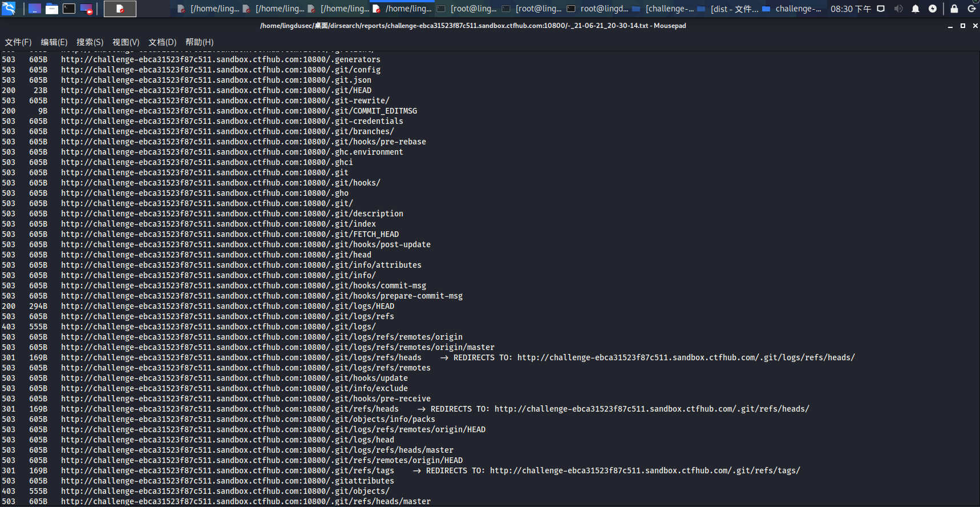The image size is (980, 507).
Task: Click the .git/index URL line
Action: (218, 224)
